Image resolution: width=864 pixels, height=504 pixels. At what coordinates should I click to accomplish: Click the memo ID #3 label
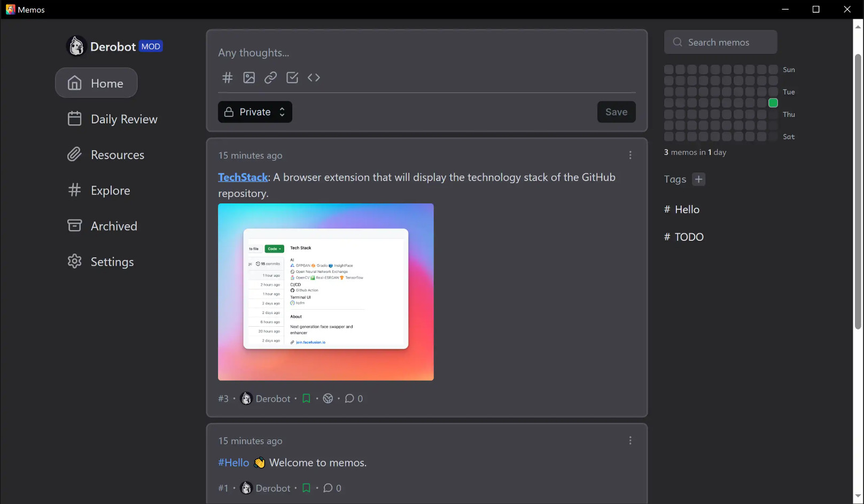223,399
